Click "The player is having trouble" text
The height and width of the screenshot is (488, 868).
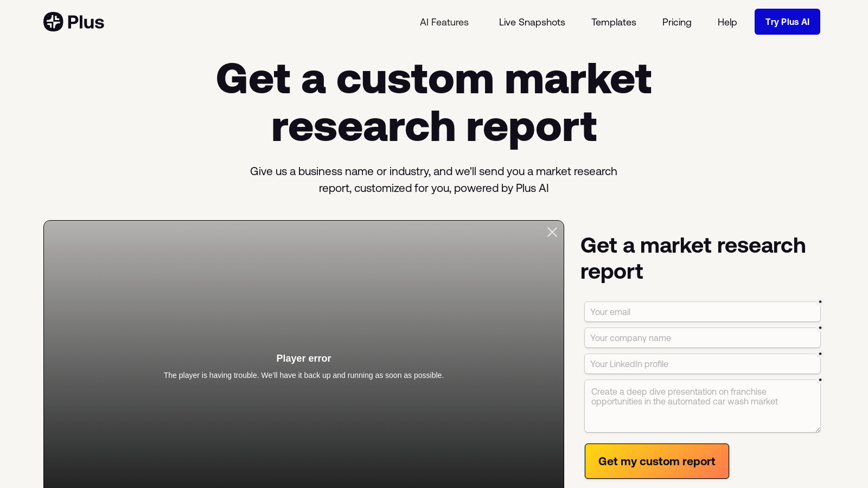[x=304, y=375]
